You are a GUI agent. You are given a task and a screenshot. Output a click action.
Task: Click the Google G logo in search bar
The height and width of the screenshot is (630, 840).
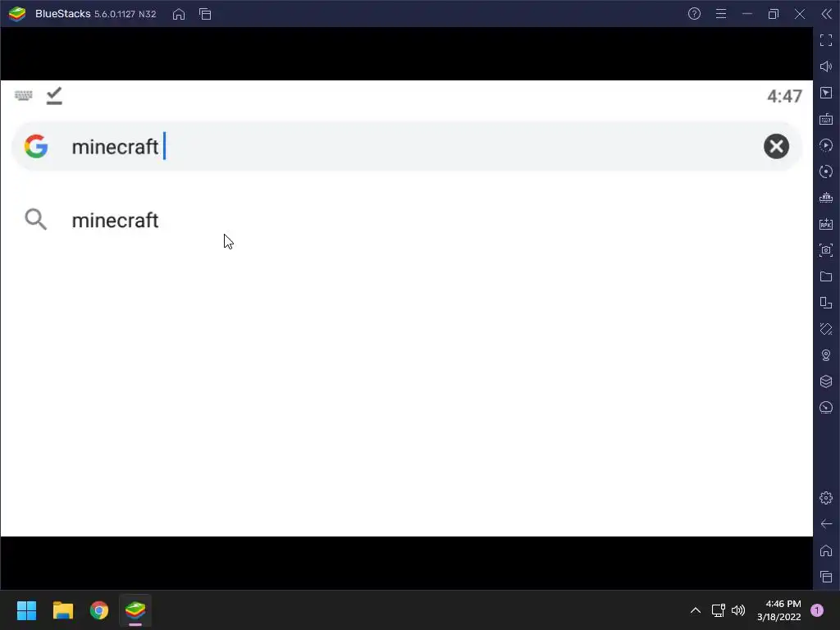(x=36, y=146)
